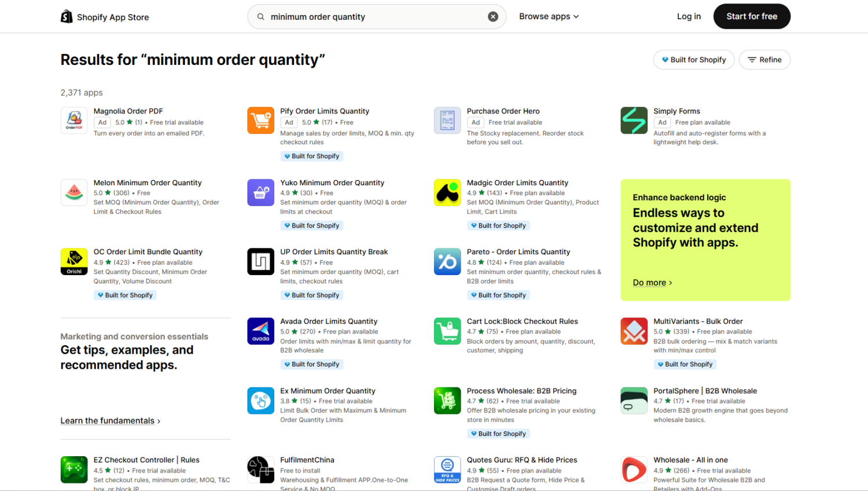Open Cart Lock Block Checkout Rules icon
The height and width of the screenshot is (491, 868).
tap(447, 331)
